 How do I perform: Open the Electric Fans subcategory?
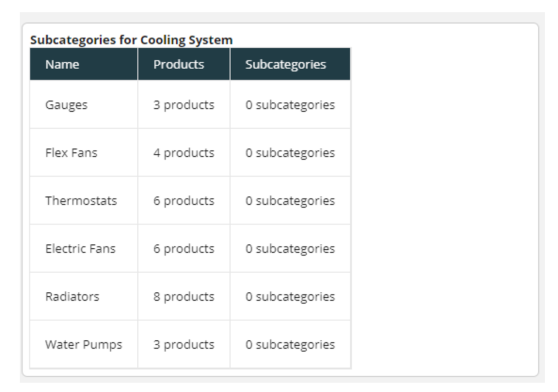(x=81, y=249)
